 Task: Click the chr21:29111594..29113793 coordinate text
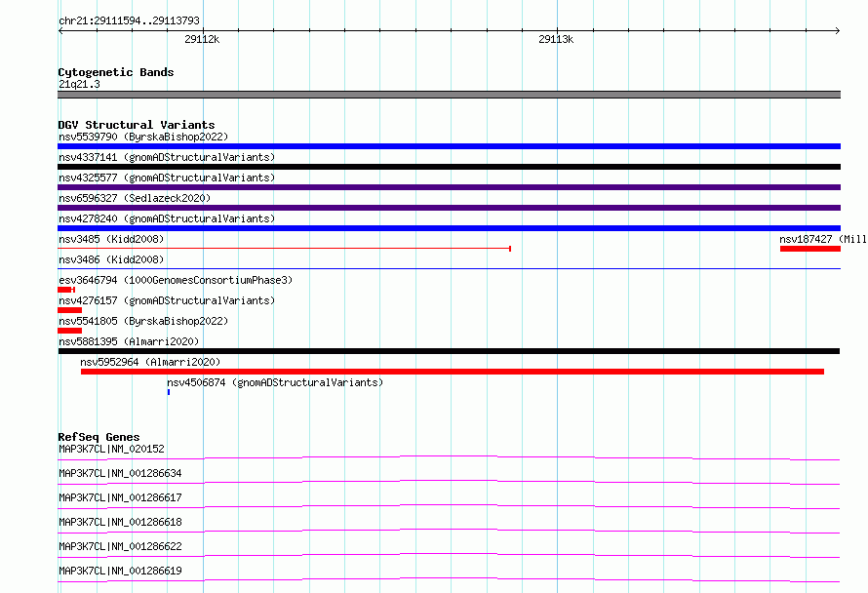(129, 20)
